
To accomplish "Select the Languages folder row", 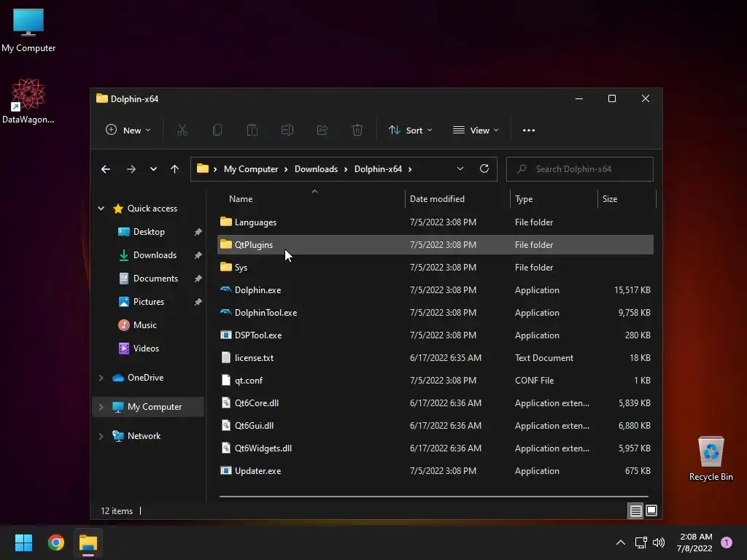I will (x=436, y=222).
